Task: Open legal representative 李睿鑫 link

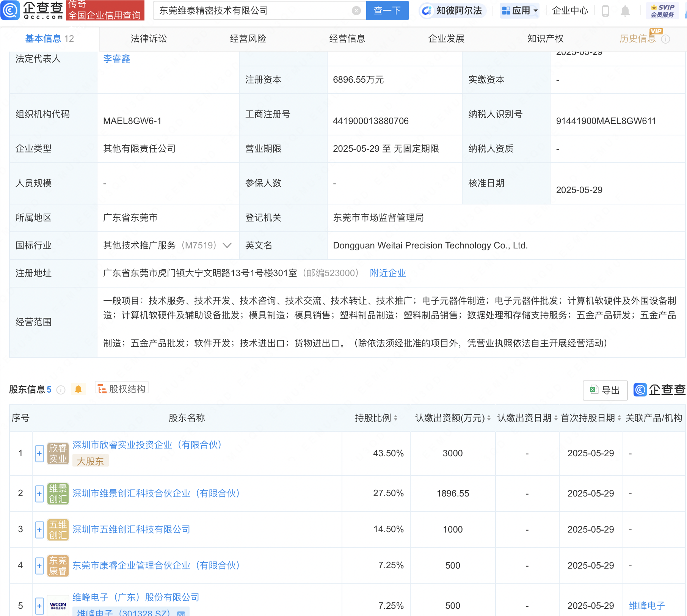Action: click(x=117, y=59)
